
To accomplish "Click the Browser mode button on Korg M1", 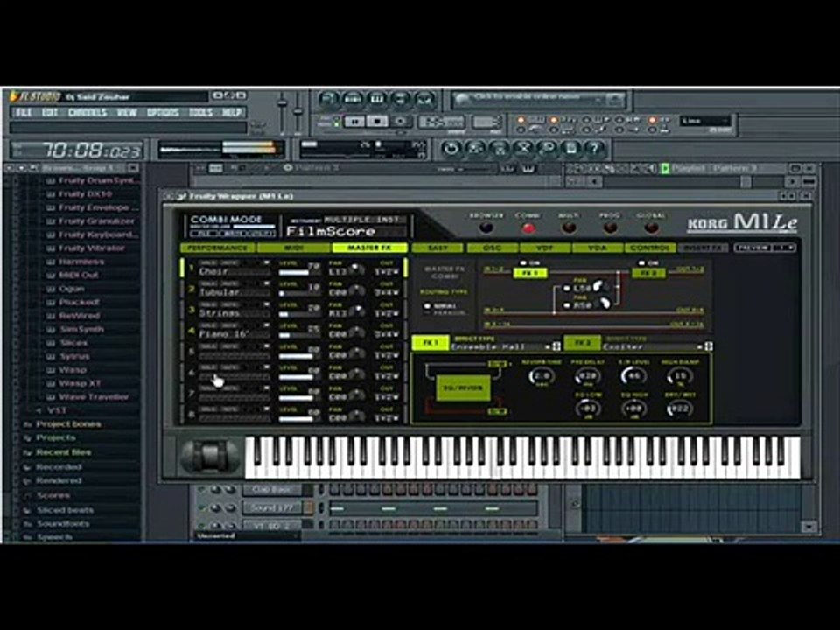I will (486, 227).
